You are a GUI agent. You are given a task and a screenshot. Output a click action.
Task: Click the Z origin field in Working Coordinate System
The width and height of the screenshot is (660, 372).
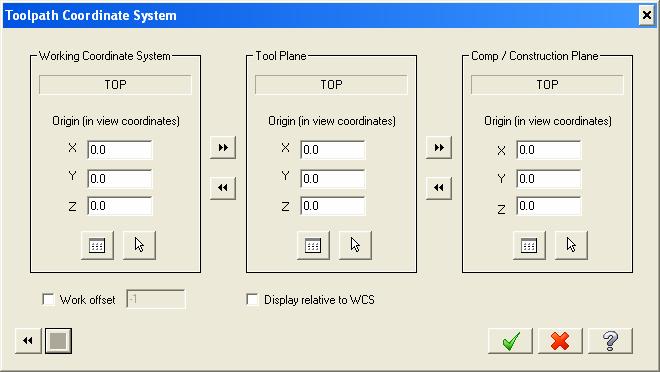pyautogui.click(x=120, y=206)
